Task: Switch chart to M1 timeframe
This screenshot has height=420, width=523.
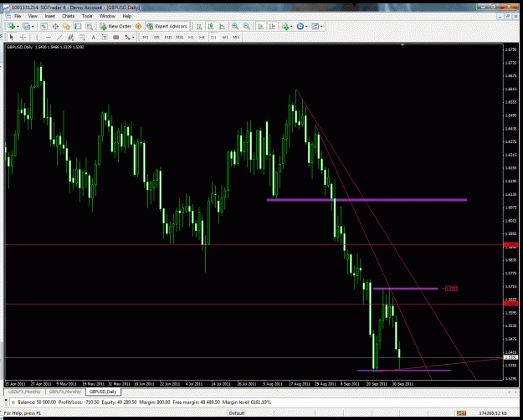Action: coord(146,38)
